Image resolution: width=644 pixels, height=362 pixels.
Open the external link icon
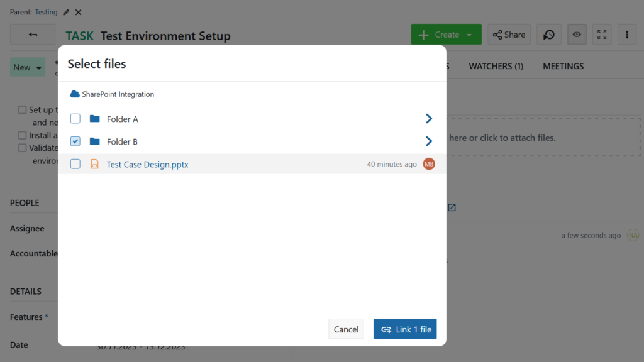[x=452, y=207]
